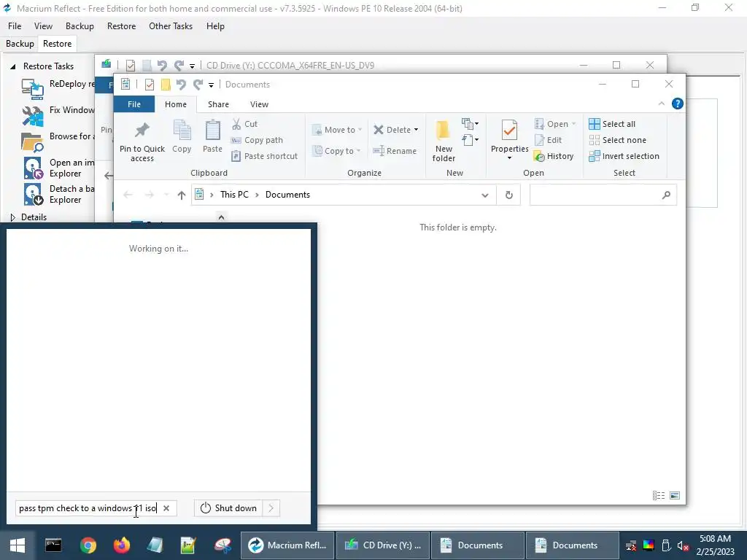This screenshot has height=560, width=747.
Task: Expand address bar history dropdown
Action: point(484,195)
